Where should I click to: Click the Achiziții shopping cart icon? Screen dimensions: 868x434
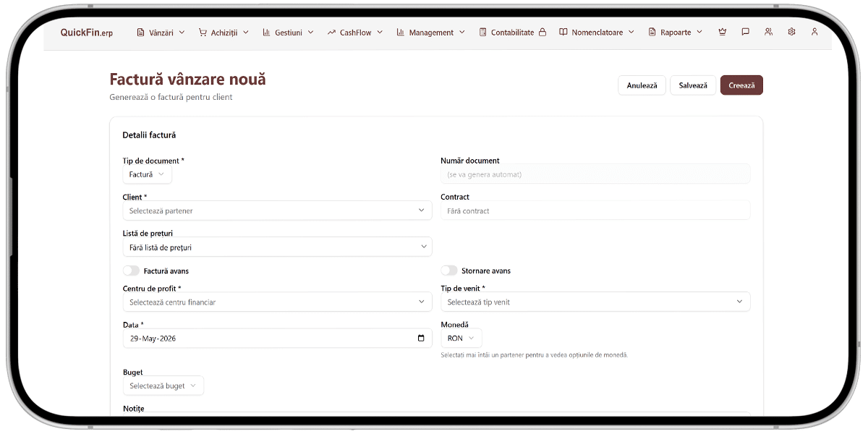pos(203,33)
